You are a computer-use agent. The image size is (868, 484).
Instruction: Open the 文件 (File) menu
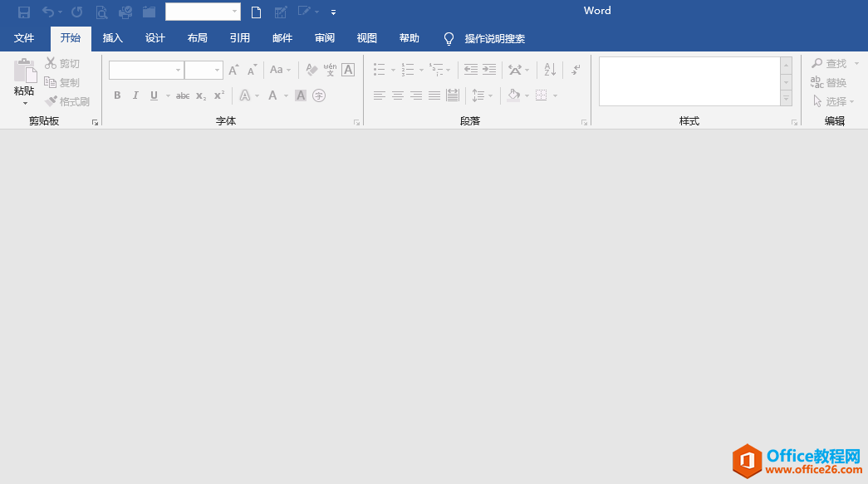(24, 38)
